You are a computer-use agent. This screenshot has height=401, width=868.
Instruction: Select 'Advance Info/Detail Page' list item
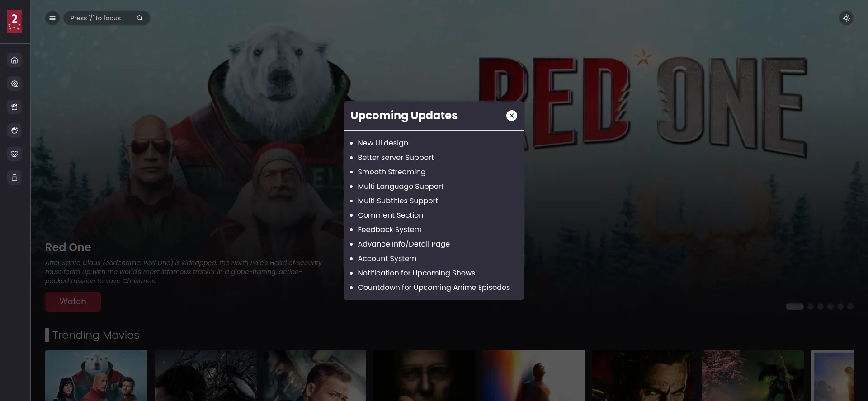[x=404, y=244]
